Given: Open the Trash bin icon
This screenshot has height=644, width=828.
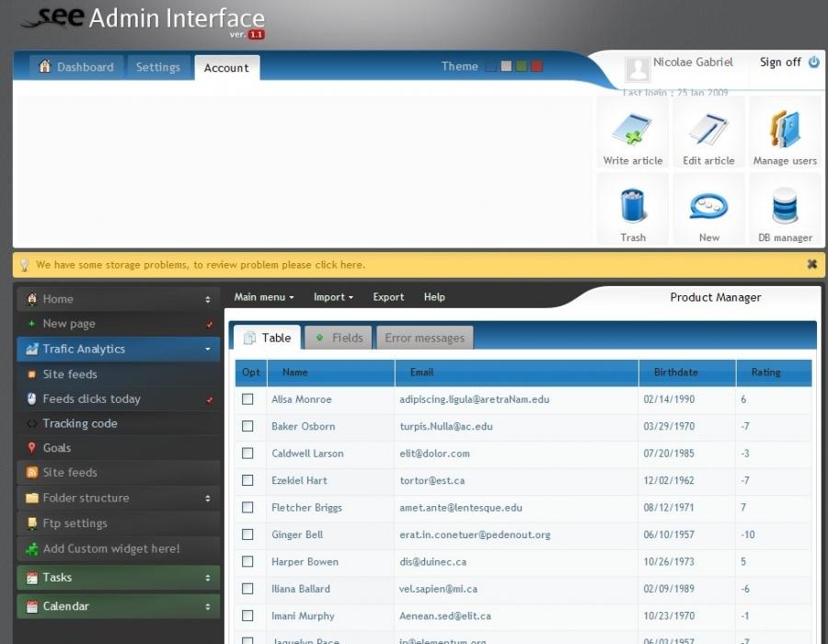Looking at the screenshot, I should point(633,205).
